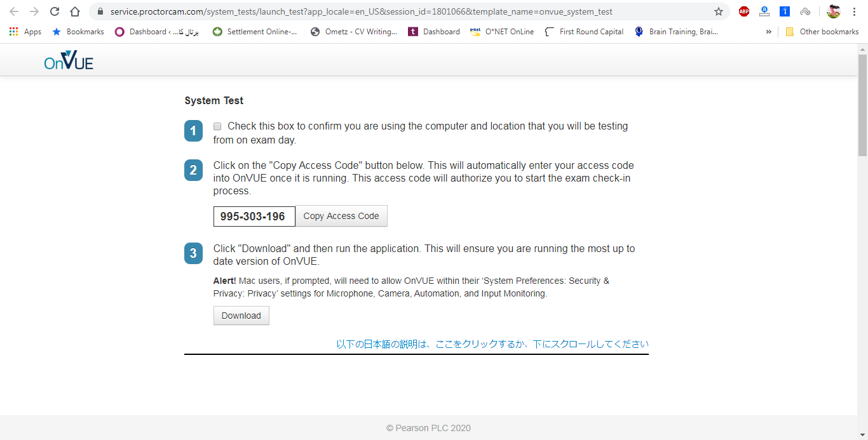Bookmark this page with the star icon
868x440 pixels.
(719, 11)
